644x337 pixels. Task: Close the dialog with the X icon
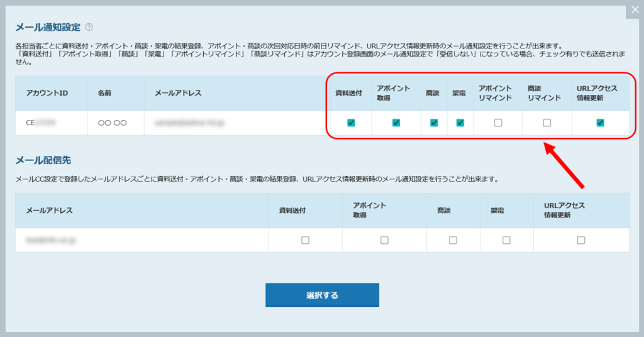635,11
